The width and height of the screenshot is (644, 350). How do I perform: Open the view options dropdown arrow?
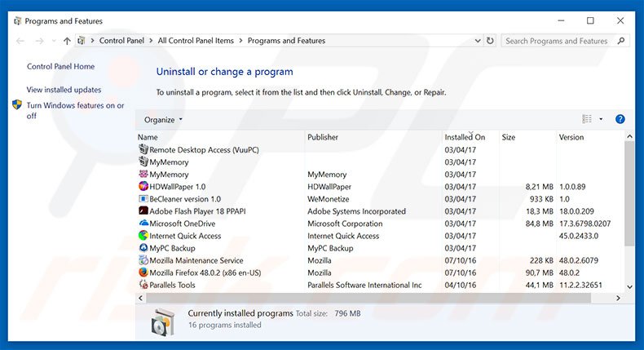pos(601,119)
